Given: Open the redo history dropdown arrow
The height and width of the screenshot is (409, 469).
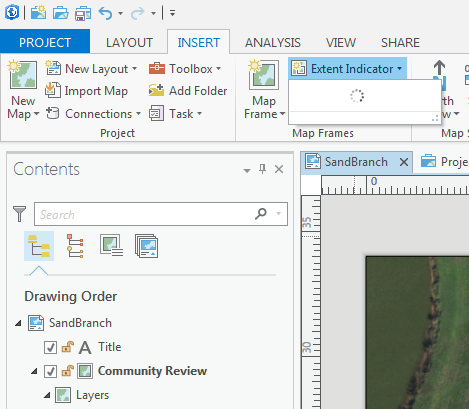Looking at the screenshot, I should (x=153, y=14).
